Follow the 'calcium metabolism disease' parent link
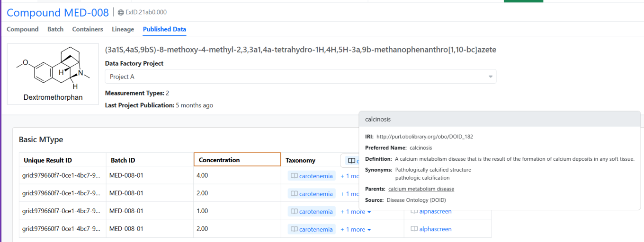This screenshot has height=242, width=644. (421, 189)
